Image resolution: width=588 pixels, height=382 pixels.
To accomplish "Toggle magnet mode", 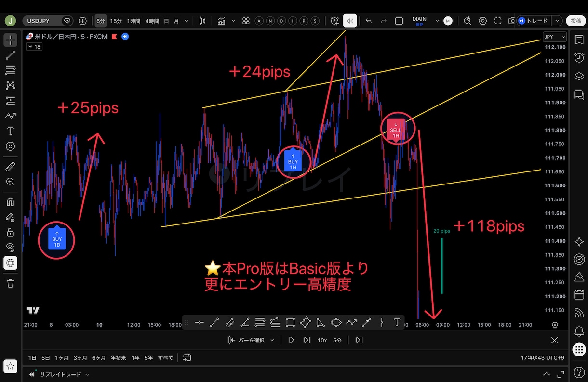I will pyautogui.click(x=10, y=202).
